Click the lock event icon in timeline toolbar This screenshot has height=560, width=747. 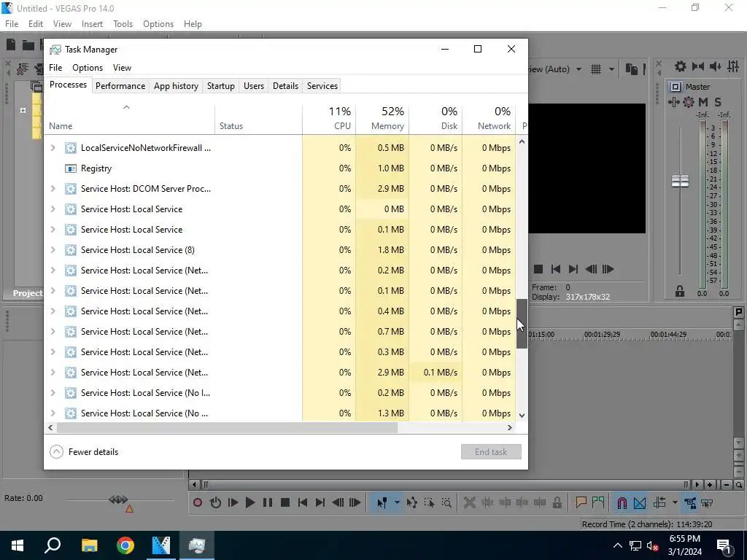tap(557, 502)
